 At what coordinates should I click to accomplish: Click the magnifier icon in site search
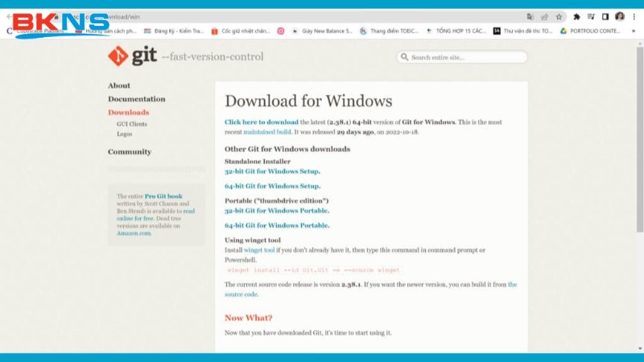tap(405, 57)
